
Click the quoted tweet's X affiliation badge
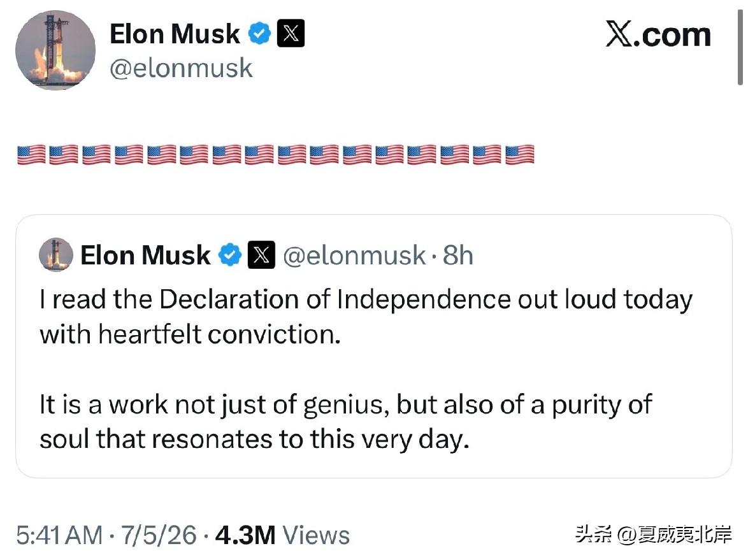point(261,255)
